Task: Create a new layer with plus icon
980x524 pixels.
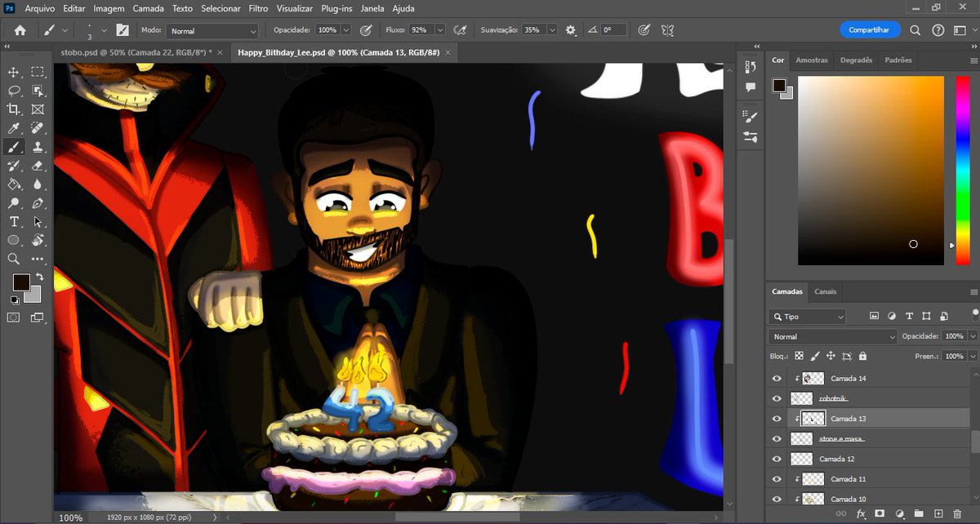Action: (938, 514)
